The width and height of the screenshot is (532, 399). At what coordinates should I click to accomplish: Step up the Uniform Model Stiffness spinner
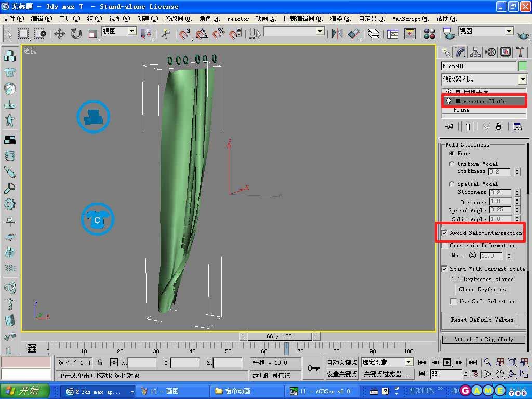pos(517,170)
